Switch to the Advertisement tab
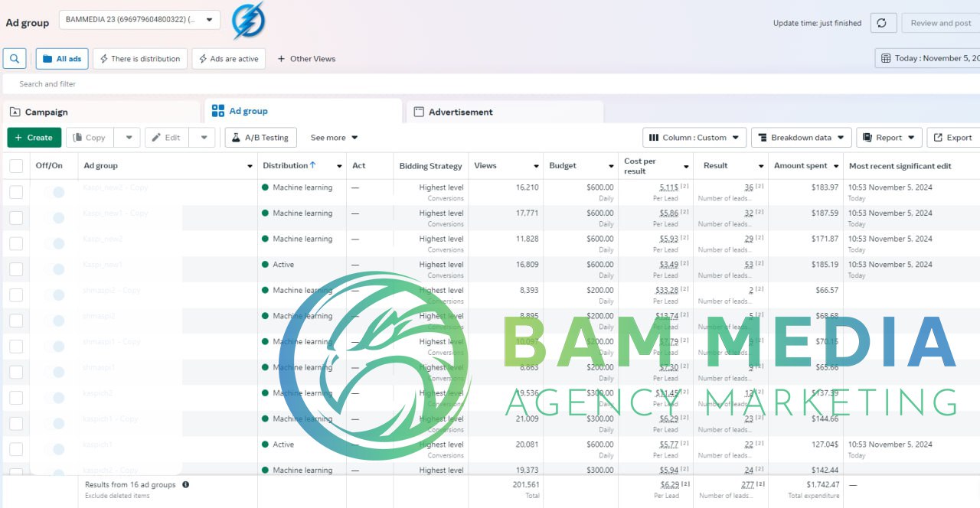 pyautogui.click(x=505, y=112)
